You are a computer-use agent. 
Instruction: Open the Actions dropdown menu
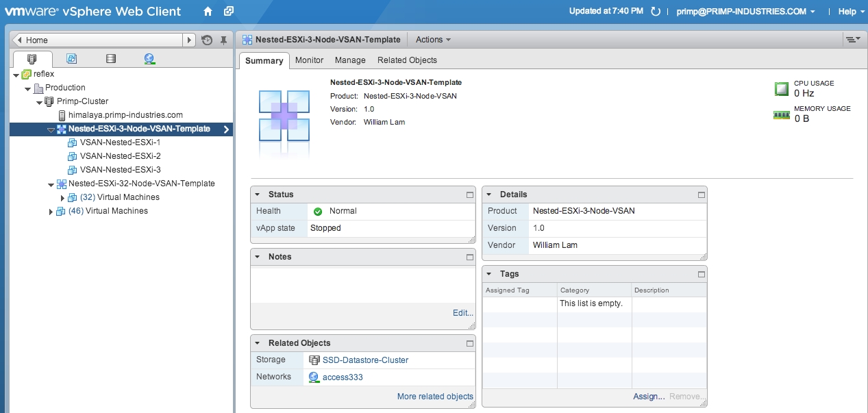tap(433, 40)
